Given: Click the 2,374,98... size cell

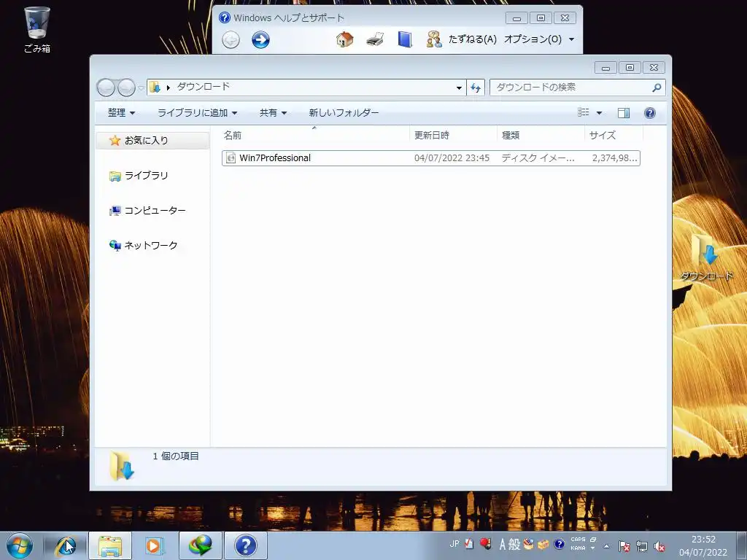Looking at the screenshot, I should click(x=614, y=158).
